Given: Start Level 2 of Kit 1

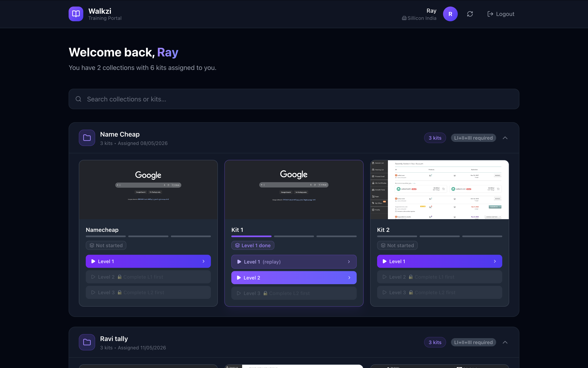Looking at the screenshot, I should tap(294, 278).
